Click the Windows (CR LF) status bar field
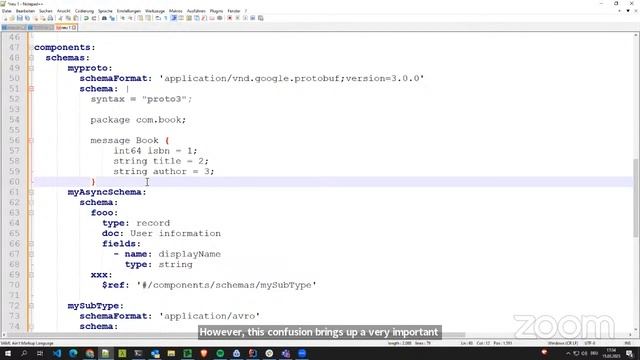 pyautogui.click(x=562, y=343)
